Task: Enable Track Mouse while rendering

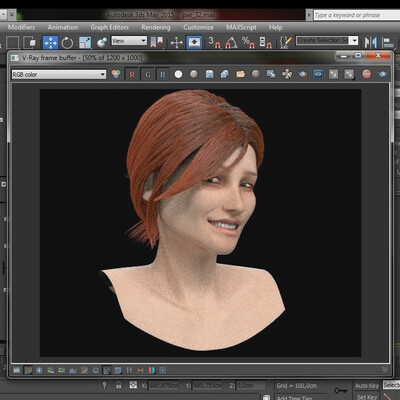Action: coord(287,74)
